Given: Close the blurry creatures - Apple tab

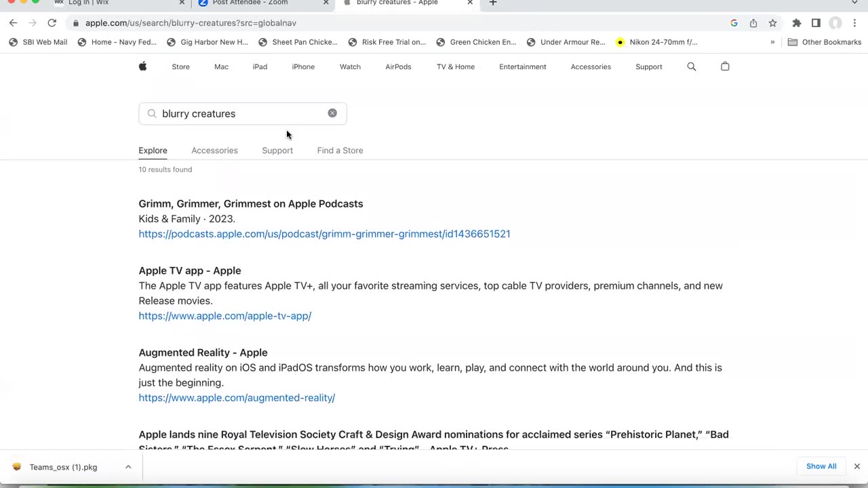Looking at the screenshot, I should pos(470,3).
